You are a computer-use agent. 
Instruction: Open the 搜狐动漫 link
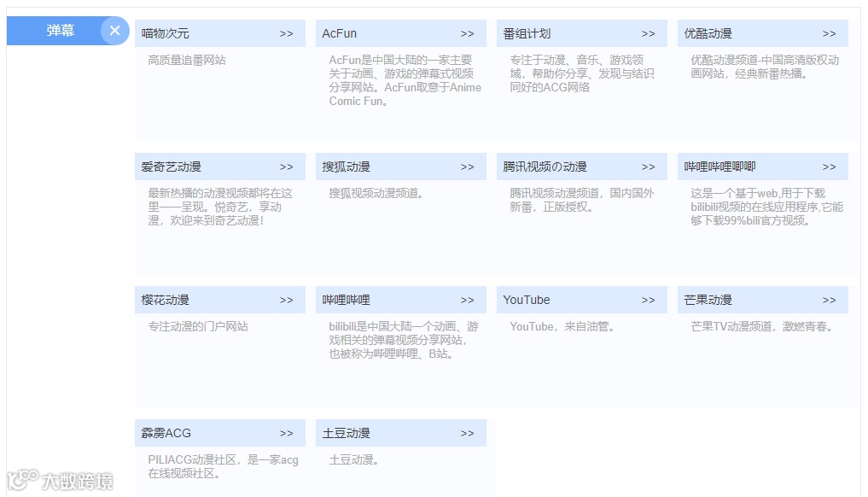point(346,167)
